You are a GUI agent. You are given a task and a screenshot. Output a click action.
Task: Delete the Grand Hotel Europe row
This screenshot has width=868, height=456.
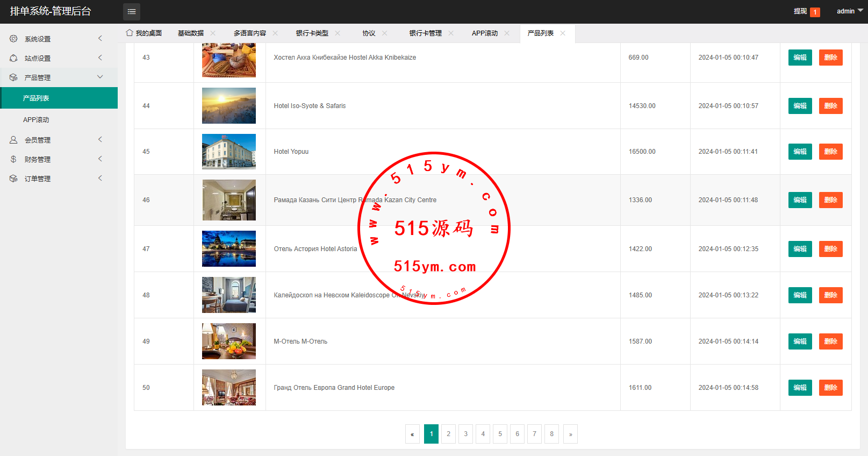pos(830,388)
